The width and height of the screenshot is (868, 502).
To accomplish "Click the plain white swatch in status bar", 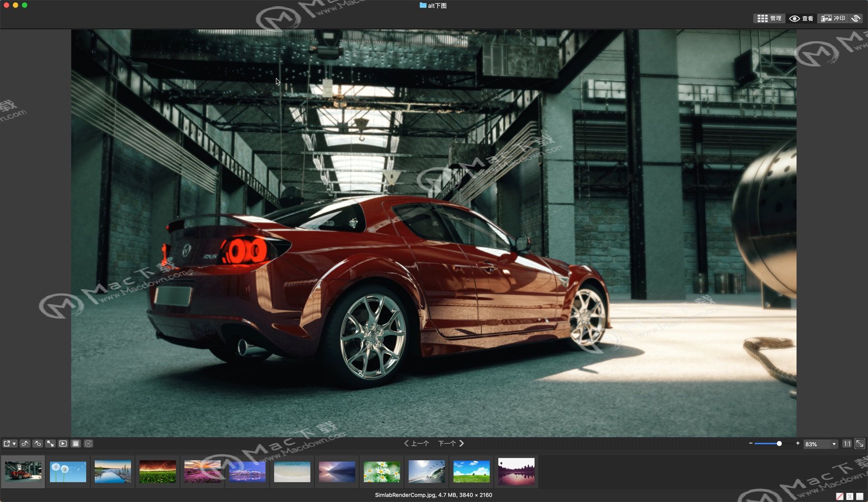I will (x=859, y=497).
